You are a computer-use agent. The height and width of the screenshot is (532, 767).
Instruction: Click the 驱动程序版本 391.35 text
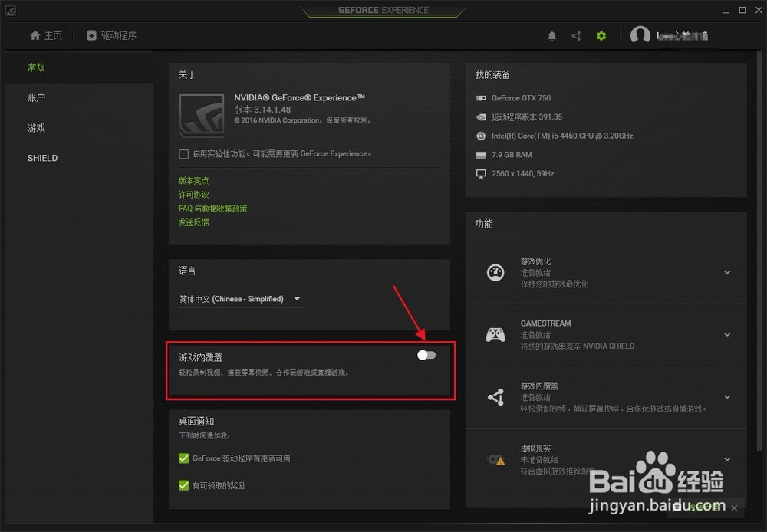click(x=527, y=117)
